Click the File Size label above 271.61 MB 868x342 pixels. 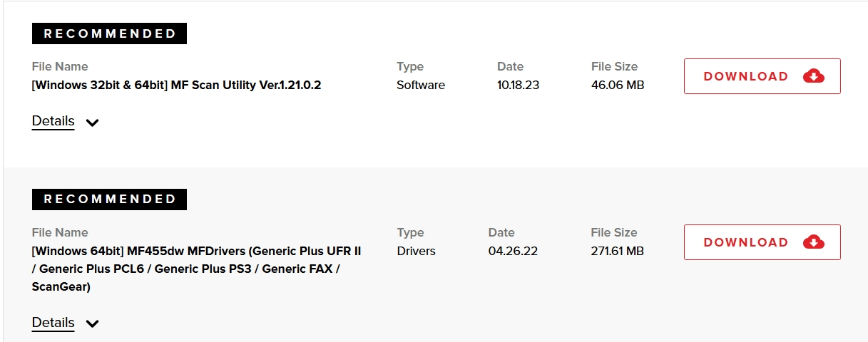pyautogui.click(x=614, y=233)
